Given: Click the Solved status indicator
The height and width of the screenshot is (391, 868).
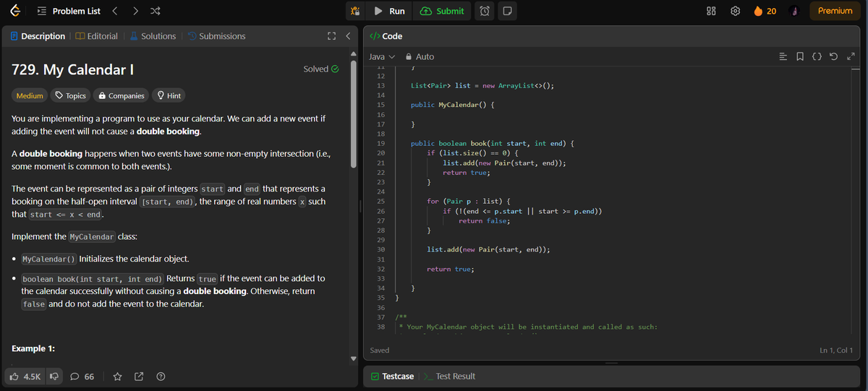Looking at the screenshot, I should pos(322,69).
